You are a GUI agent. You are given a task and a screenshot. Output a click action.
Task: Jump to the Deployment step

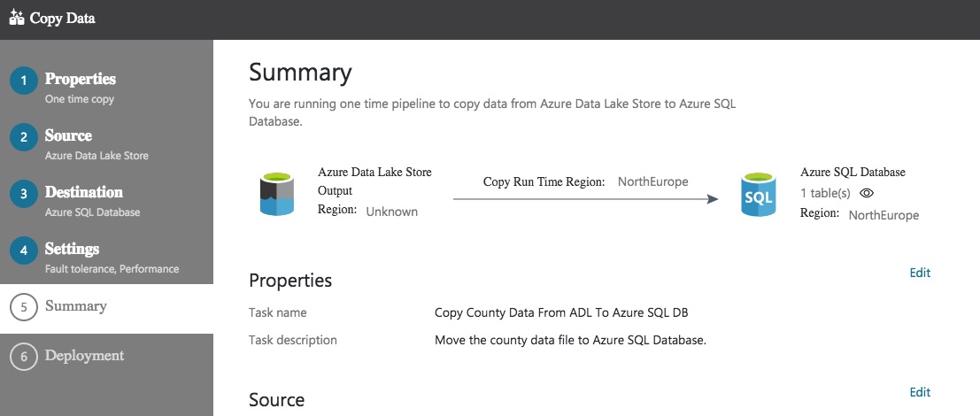pos(85,356)
